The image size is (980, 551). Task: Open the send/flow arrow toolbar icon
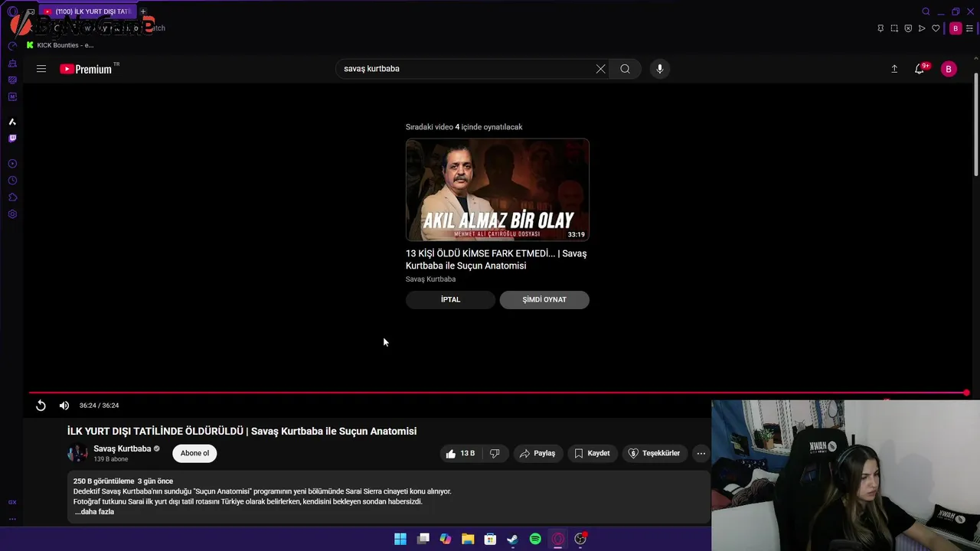922,28
